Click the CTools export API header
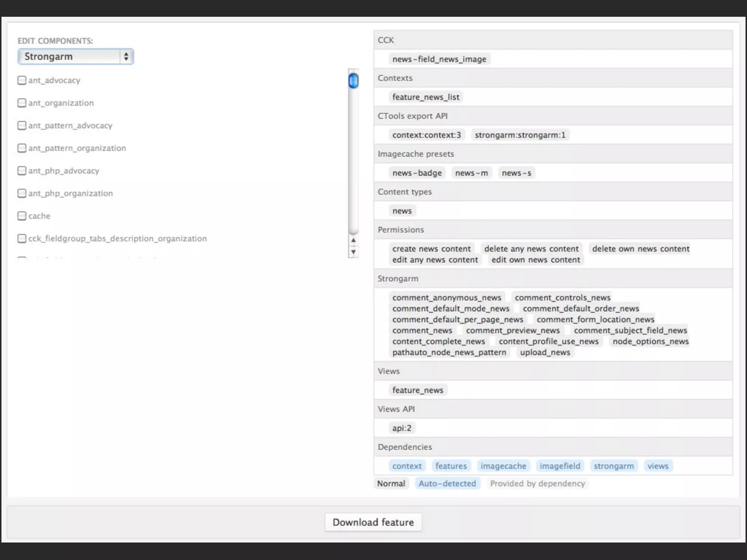 coord(553,116)
